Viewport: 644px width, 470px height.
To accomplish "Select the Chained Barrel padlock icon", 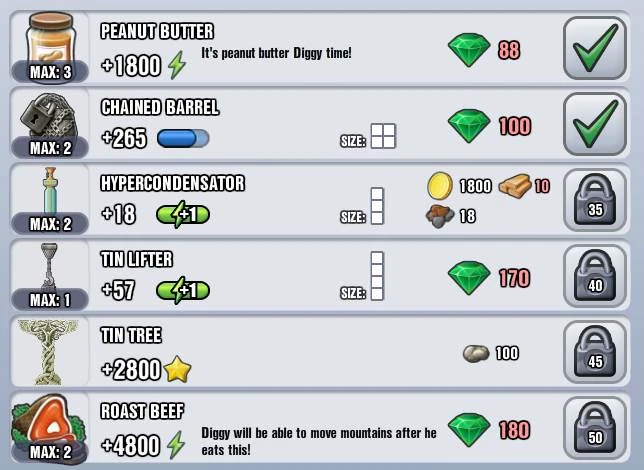I will pyautogui.click(x=49, y=117).
